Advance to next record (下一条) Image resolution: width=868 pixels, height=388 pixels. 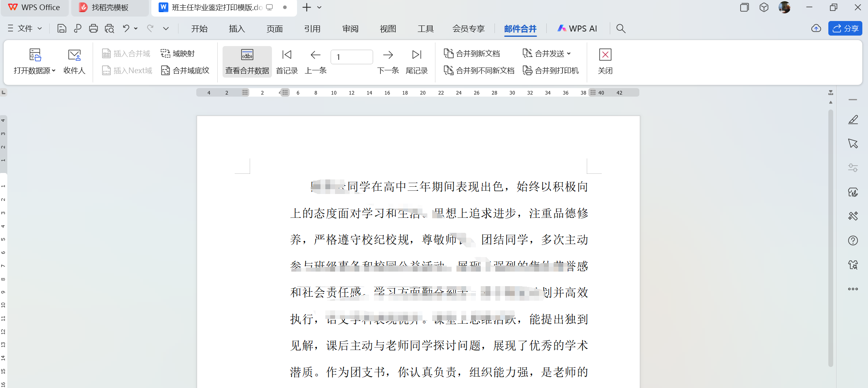(x=388, y=62)
